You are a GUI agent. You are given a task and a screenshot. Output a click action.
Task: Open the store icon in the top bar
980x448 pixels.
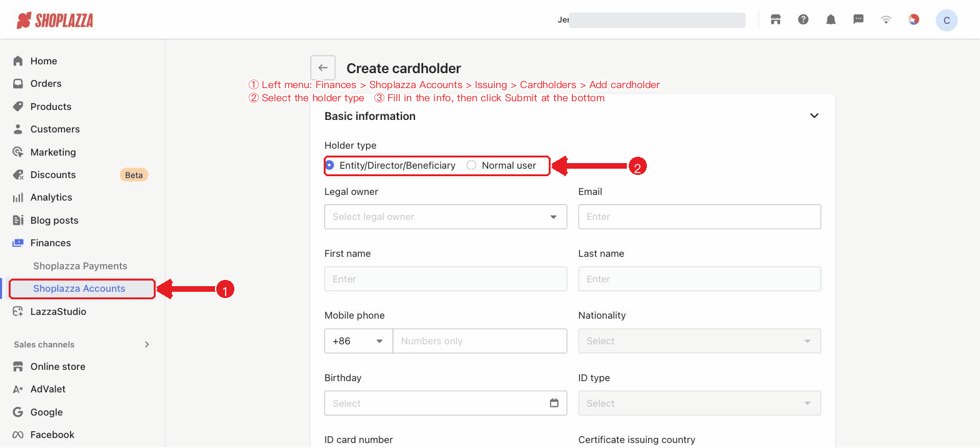coord(776,19)
